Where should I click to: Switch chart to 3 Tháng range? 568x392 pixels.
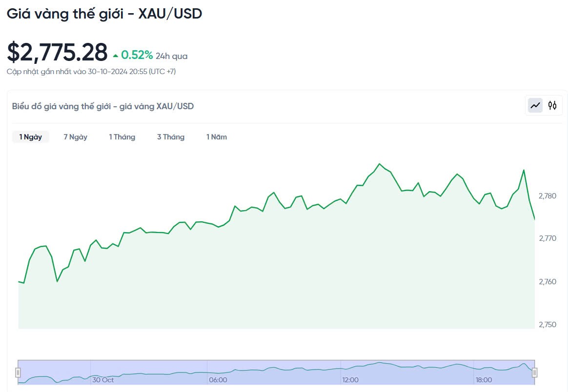pyautogui.click(x=171, y=137)
